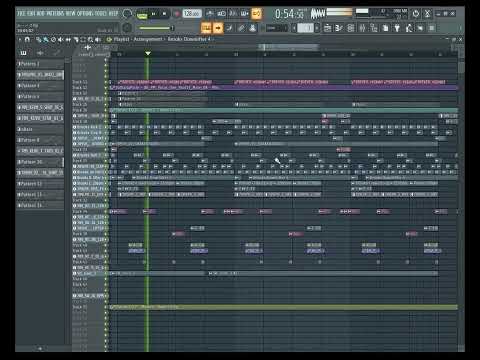Open the Playlist view icon

328,28
